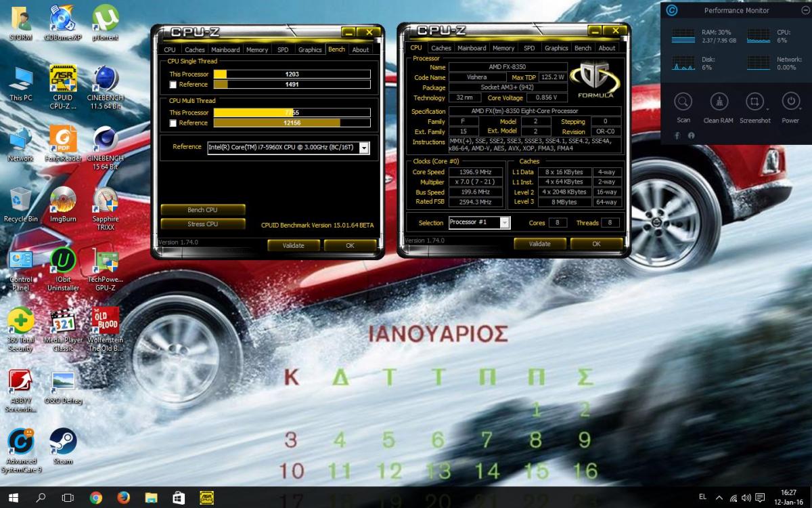The width and height of the screenshot is (812, 508).
Task: Click the Disk usage graph in Performance Monitor
Action: [x=683, y=64]
